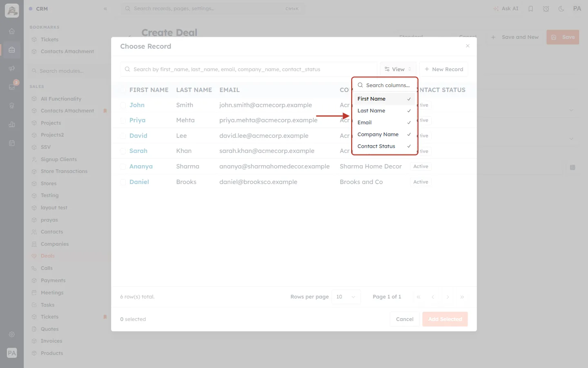Toggle Contact Status column visibility
The height and width of the screenshot is (368, 588).
point(384,146)
